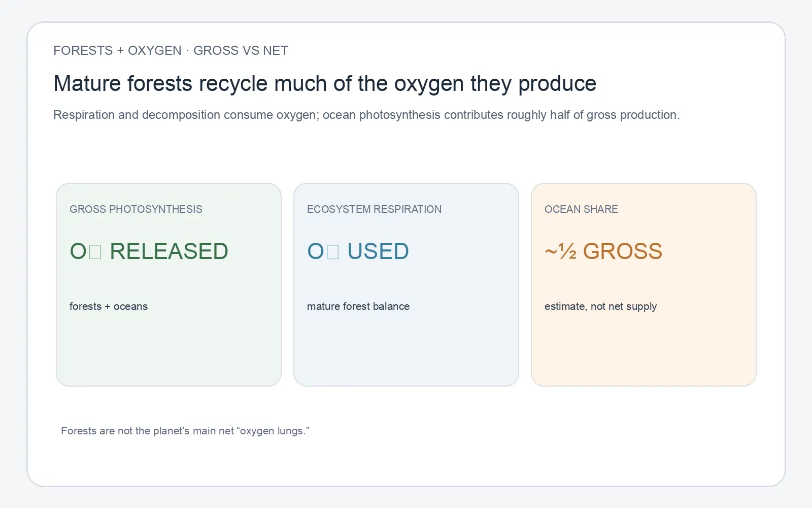
Task: Click the 'O₂ RELEASED' value
Action: [x=149, y=251]
